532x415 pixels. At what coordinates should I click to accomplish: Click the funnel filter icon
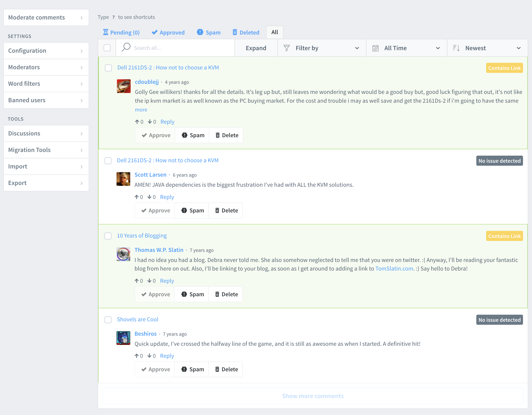(287, 48)
